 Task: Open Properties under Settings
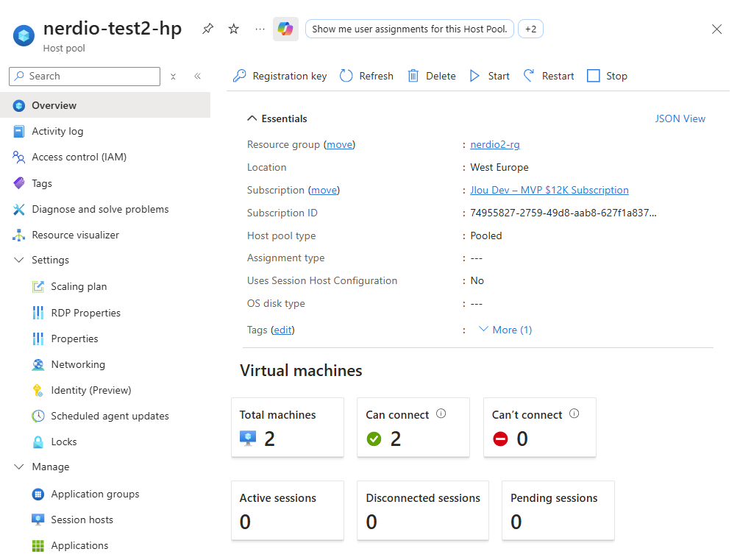pyautogui.click(x=74, y=339)
